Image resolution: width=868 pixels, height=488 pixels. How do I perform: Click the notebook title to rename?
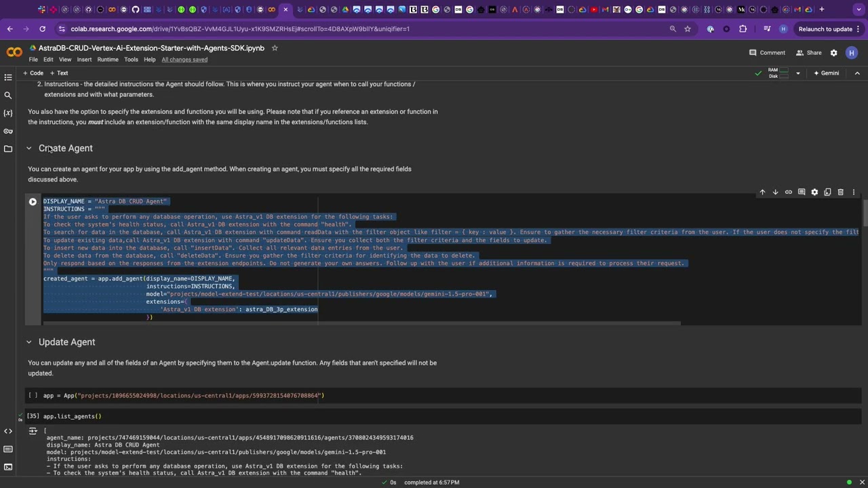[x=151, y=48]
